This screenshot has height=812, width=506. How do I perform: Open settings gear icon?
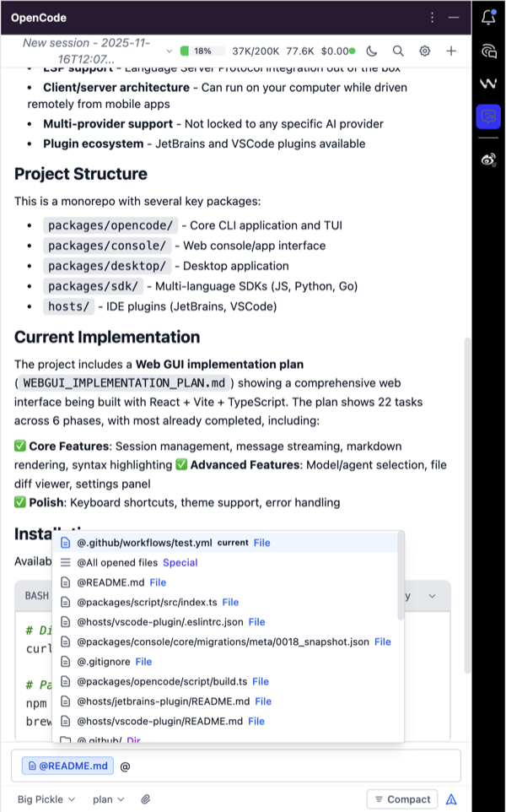coord(425,51)
